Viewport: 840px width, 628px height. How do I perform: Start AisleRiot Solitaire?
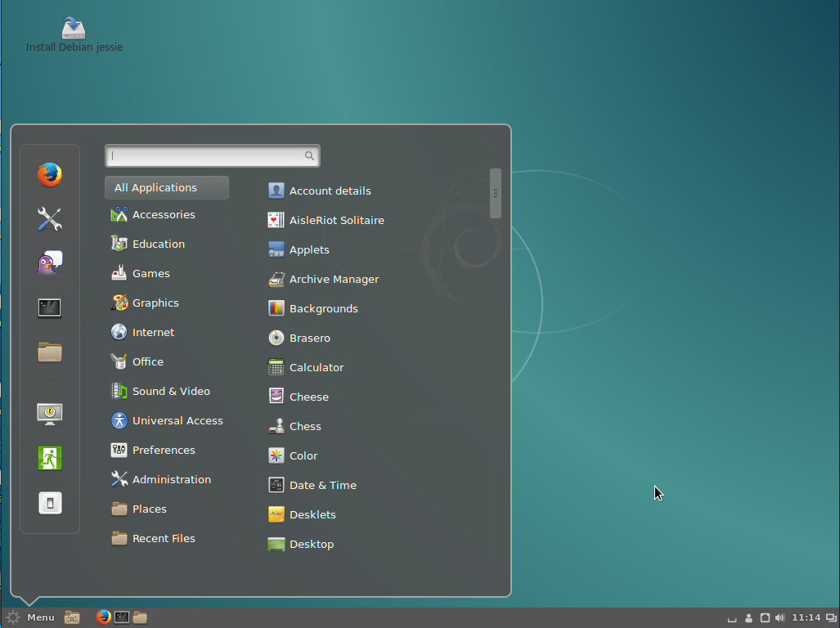point(336,220)
